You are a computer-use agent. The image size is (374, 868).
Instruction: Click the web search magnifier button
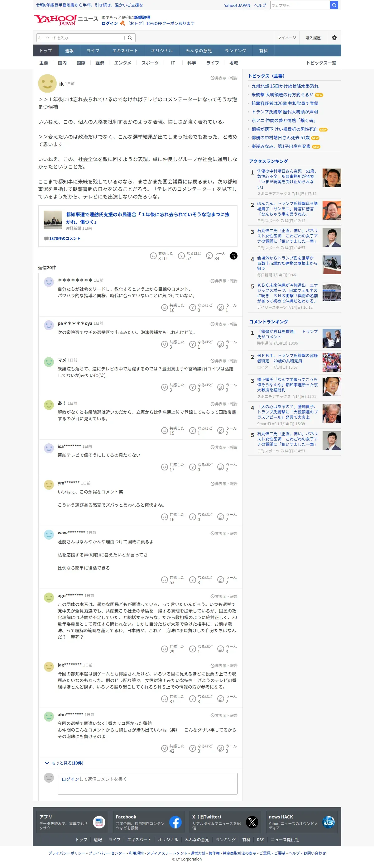[x=333, y=5]
